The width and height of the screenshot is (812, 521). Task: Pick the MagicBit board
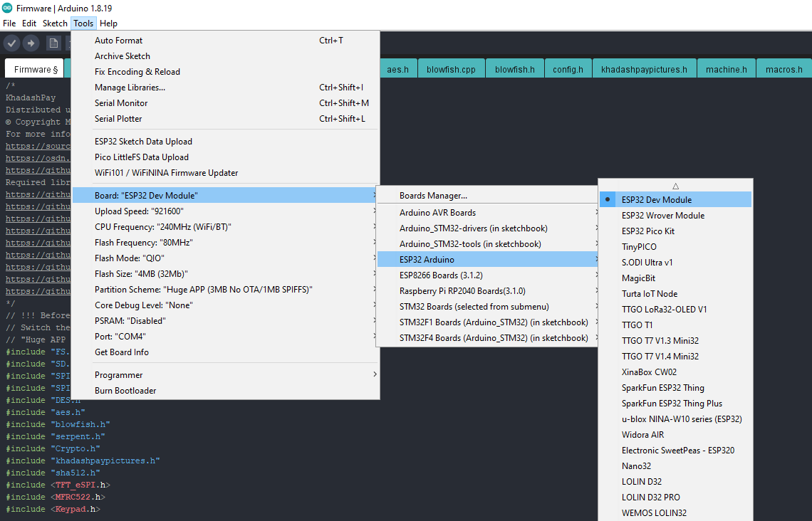pyautogui.click(x=675, y=278)
